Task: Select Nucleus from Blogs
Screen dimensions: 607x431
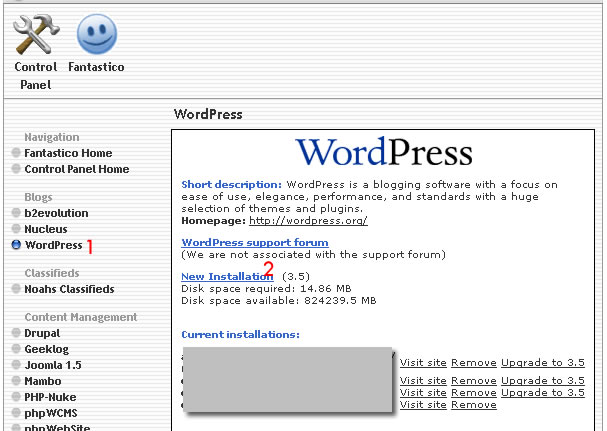Action: (46, 229)
